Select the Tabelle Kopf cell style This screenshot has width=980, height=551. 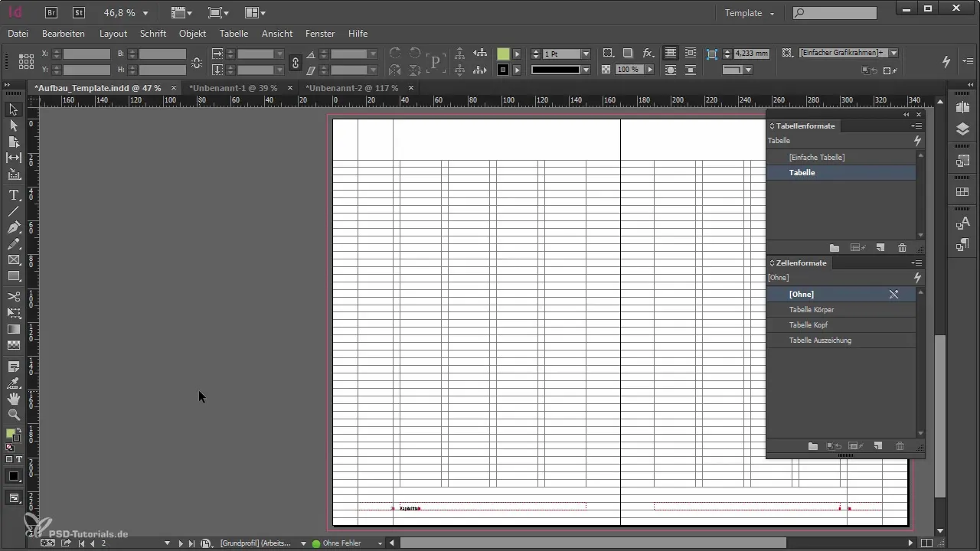(x=808, y=324)
